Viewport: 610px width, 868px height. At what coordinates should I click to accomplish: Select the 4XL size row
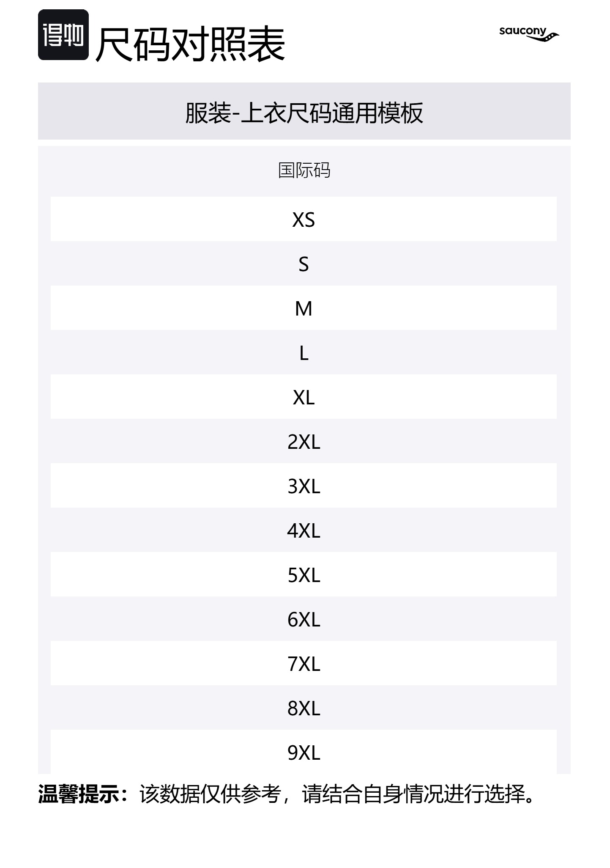coord(304,530)
